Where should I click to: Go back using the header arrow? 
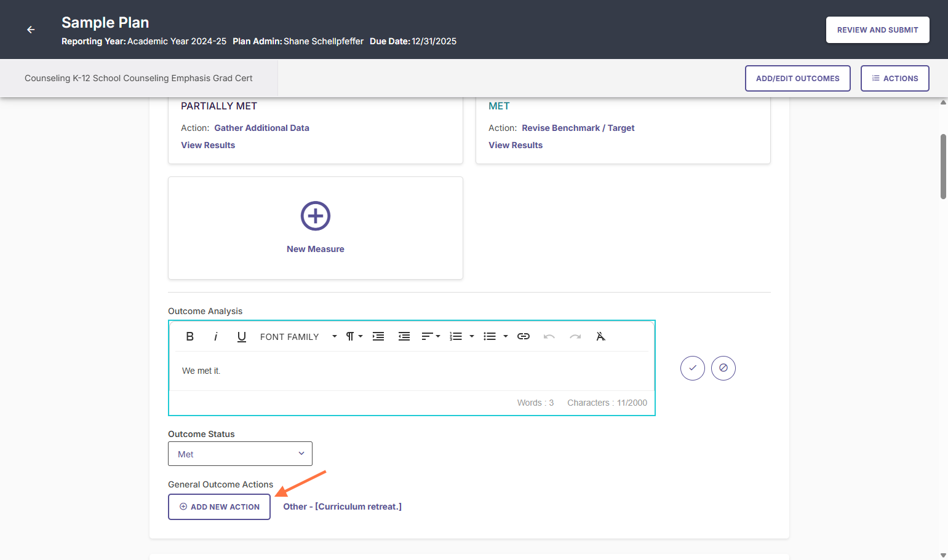[31, 30]
